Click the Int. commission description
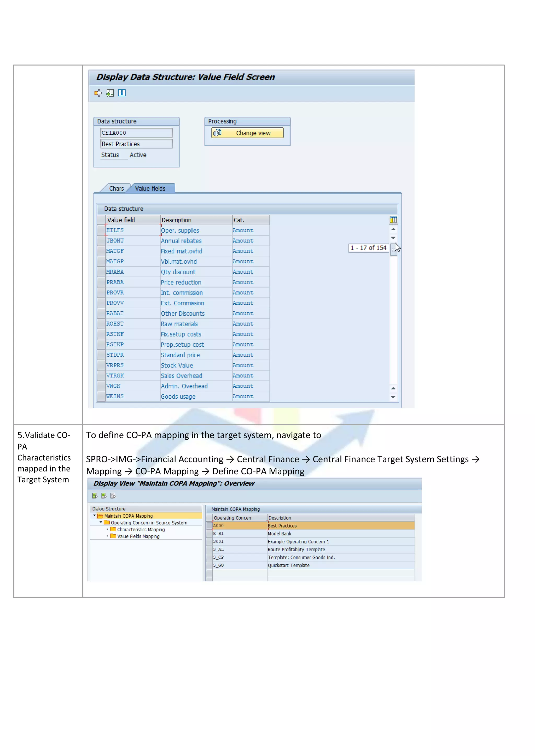Screen dimensions: 535x756 (182, 293)
